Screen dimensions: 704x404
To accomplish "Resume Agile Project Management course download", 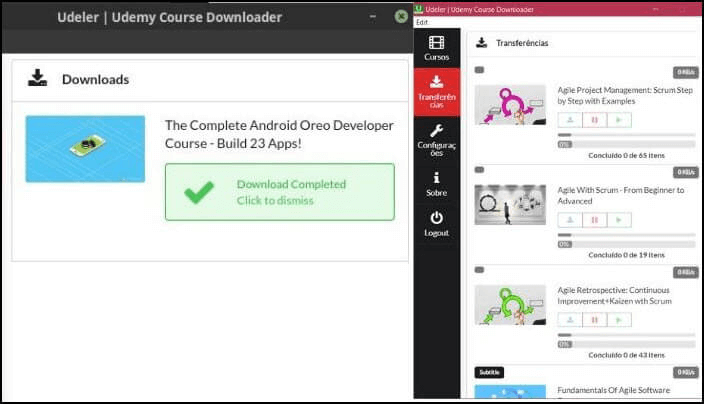I will 620,120.
